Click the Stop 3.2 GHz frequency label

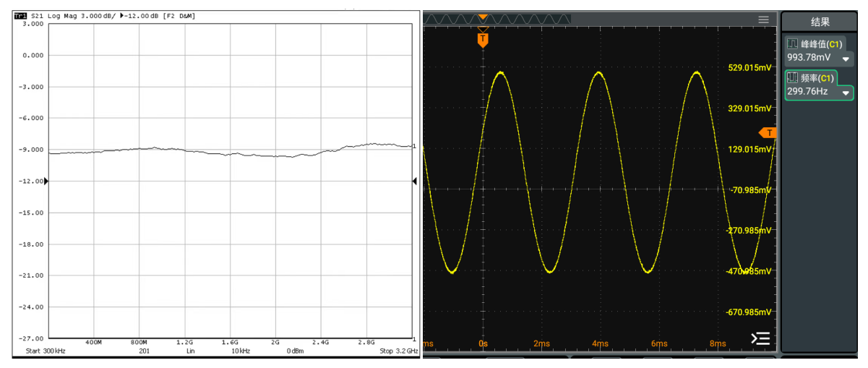coord(398,351)
